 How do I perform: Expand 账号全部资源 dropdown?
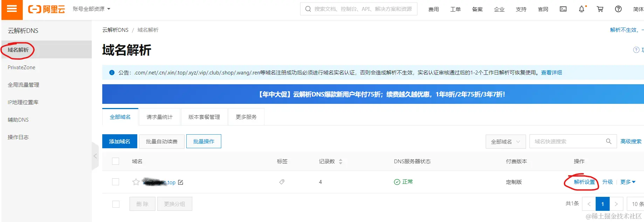(x=91, y=9)
